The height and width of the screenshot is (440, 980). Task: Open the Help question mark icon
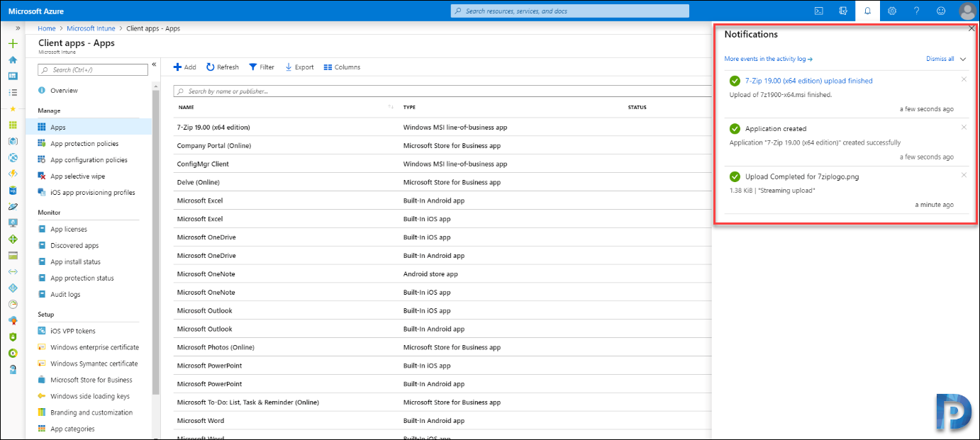pyautogui.click(x=916, y=11)
